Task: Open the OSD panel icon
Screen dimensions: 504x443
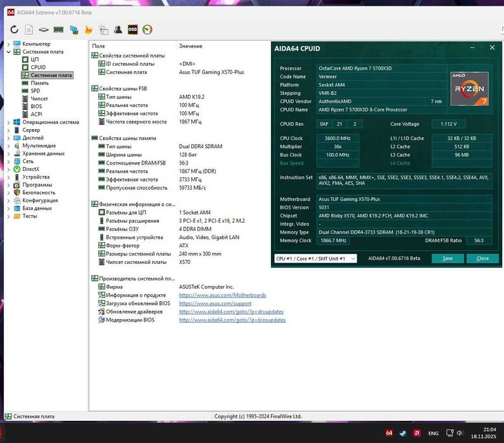Action: [132, 30]
